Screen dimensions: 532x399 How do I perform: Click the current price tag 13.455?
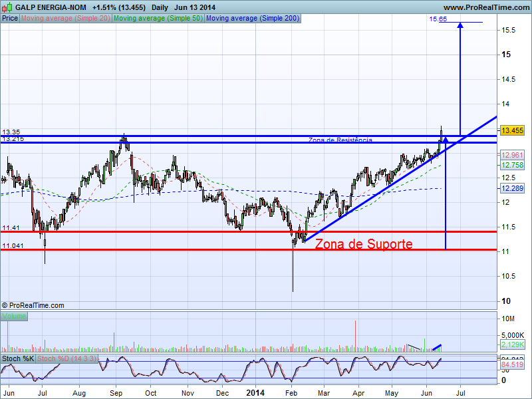click(512, 130)
